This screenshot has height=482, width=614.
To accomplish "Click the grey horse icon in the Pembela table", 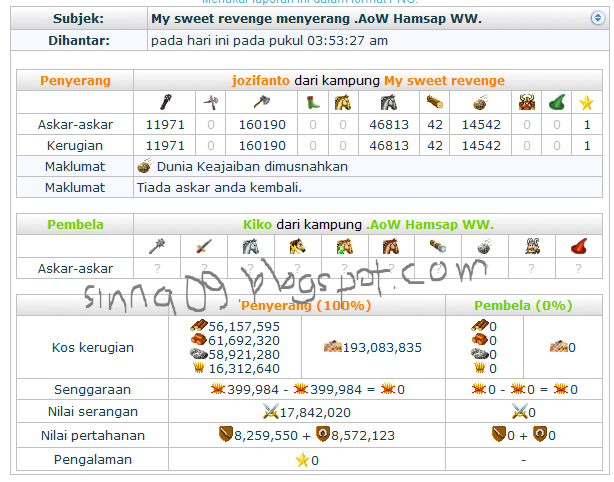I will [x=251, y=247].
